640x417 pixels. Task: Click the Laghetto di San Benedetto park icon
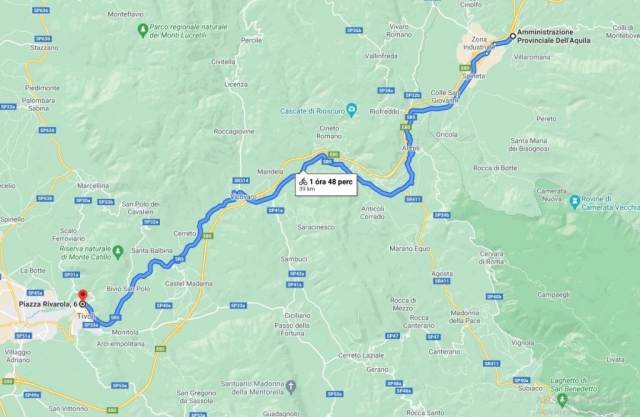(562, 399)
